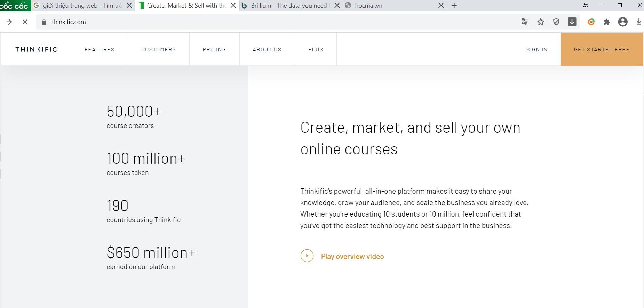Switch to the Brillium tab
This screenshot has width=644, height=308.
288,6
